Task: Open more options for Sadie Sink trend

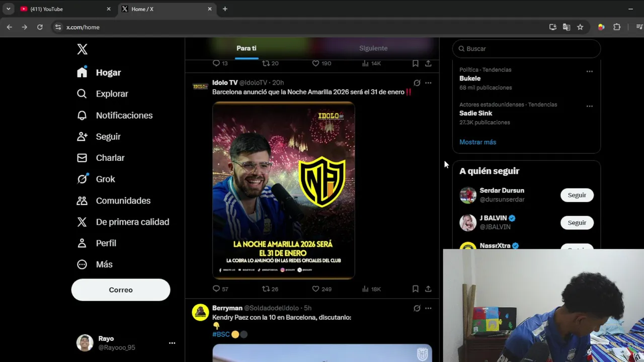Action: coord(589,106)
